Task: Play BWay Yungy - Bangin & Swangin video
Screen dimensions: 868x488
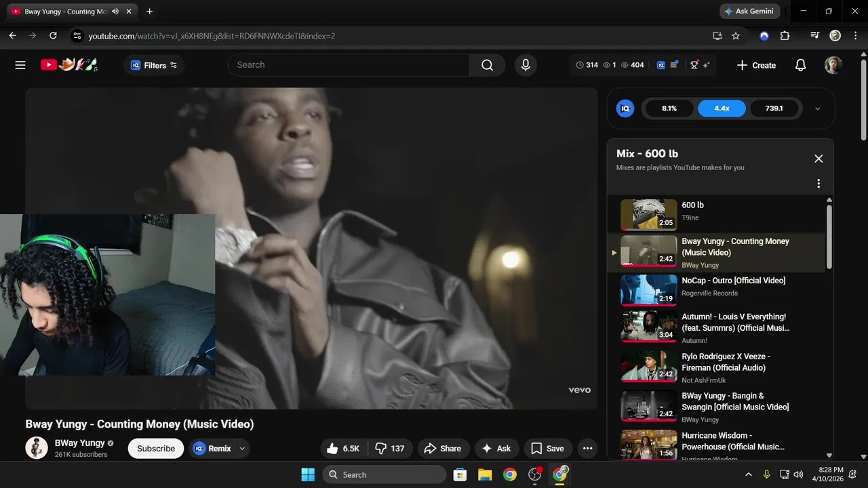Action: click(x=715, y=407)
